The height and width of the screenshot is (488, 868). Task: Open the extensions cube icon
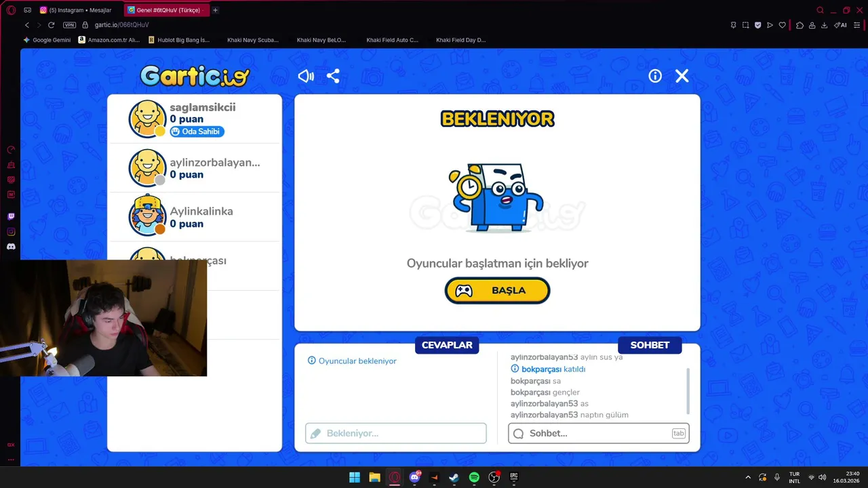click(x=800, y=25)
